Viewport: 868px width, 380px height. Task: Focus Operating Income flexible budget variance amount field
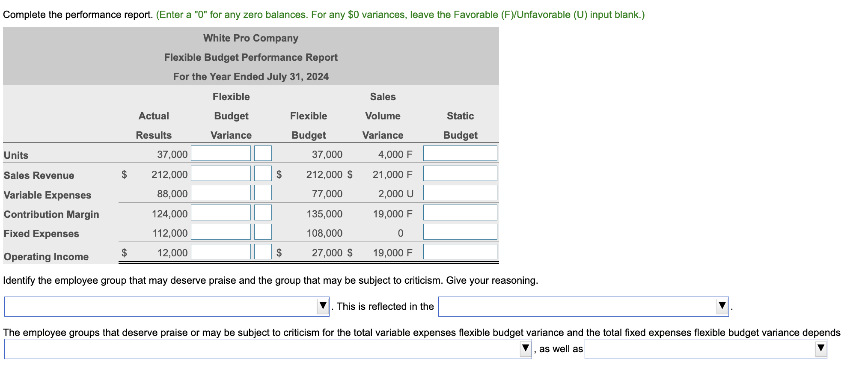221,252
